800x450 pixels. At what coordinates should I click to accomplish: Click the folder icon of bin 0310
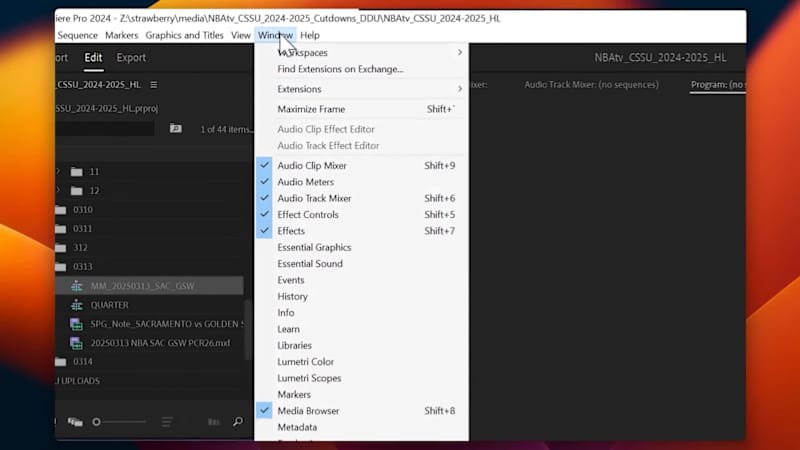61,210
